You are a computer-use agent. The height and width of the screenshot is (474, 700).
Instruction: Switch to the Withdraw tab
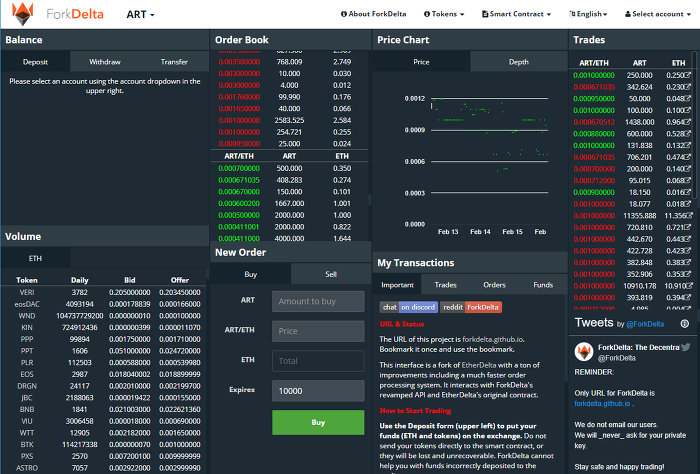(105, 62)
